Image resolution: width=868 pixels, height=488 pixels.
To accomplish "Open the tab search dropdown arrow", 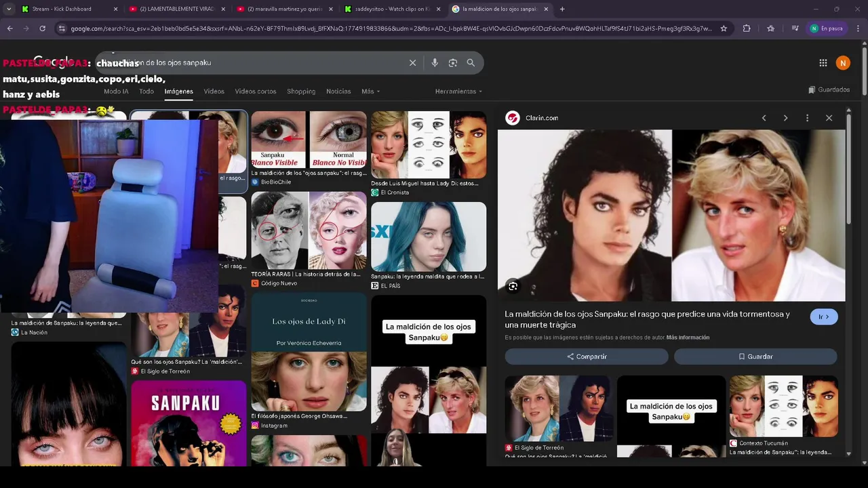I will coord(8,9).
